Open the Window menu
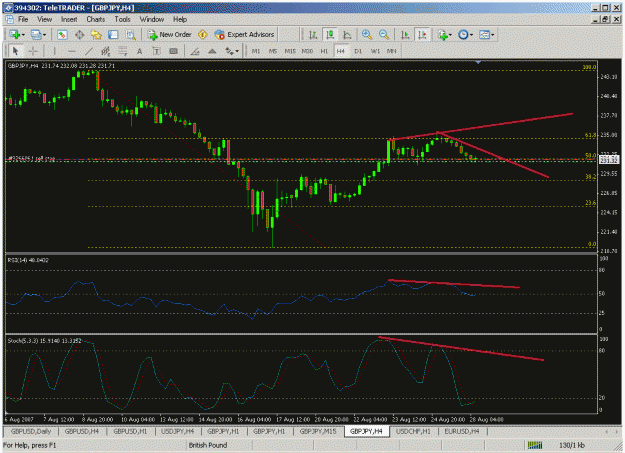This screenshot has width=625, height=453. (x=151, y=19)
